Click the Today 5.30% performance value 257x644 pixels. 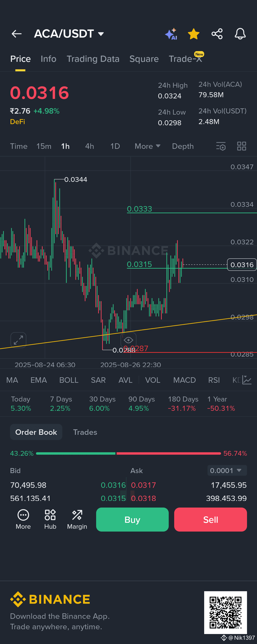click(21, 408)
